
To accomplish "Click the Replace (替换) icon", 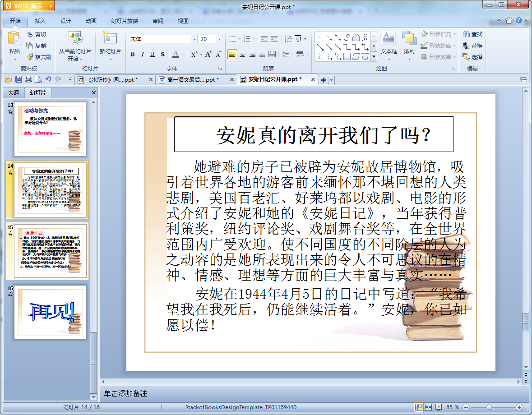I will click(466, 46).
